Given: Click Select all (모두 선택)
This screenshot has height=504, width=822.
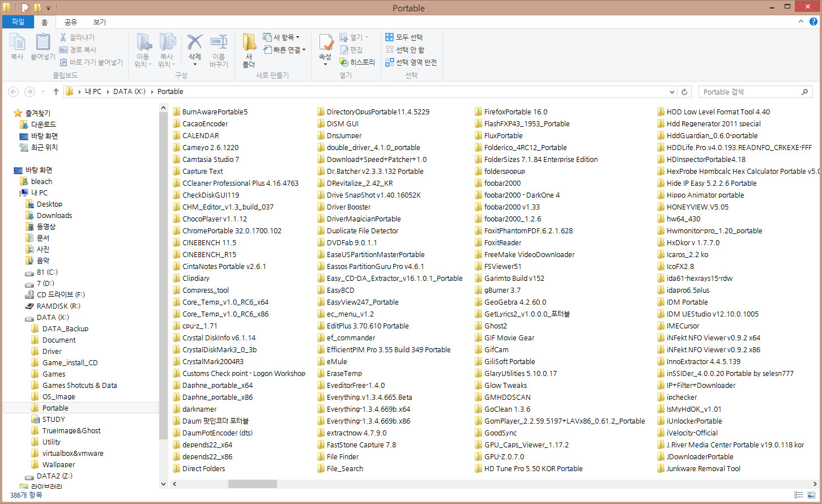Looking at the screenshot, I should [404, 37].
